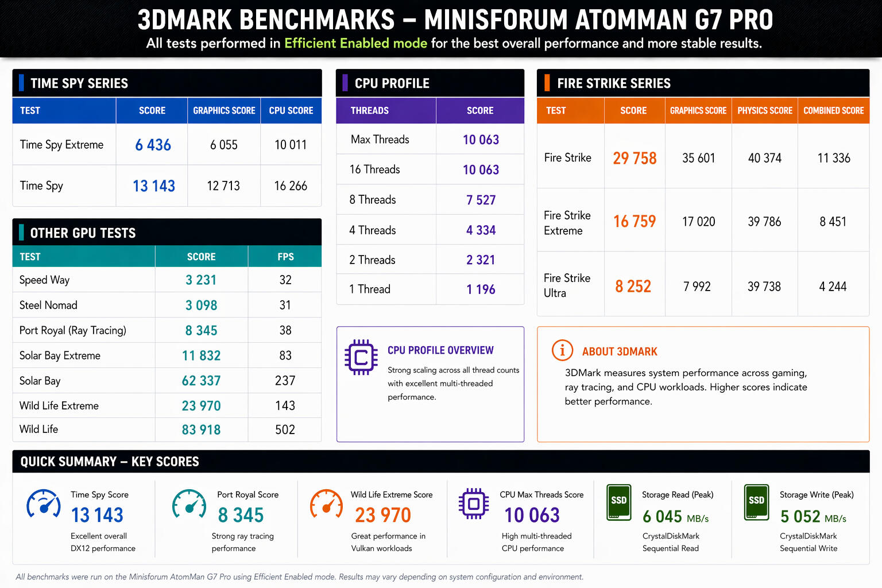Image resolution: width=882 pixels, height=588 pixels.
Task: Click the orange Wild Life Extreme gauge icon
Action: 327,504
